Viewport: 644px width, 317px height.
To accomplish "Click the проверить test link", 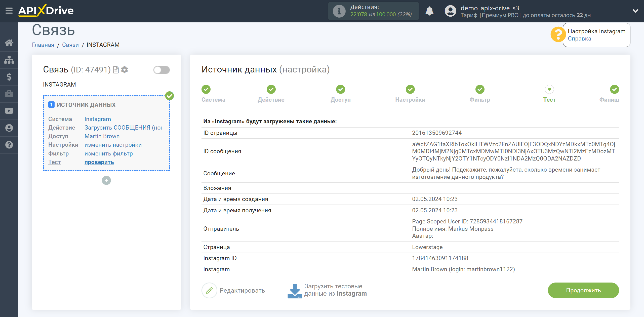I will pos(99,162).
